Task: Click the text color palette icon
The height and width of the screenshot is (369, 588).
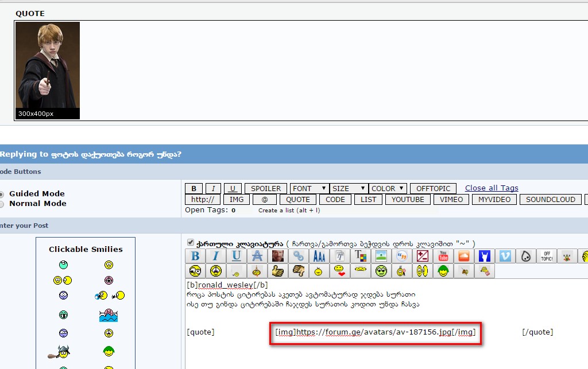Action: click(361, 257)
